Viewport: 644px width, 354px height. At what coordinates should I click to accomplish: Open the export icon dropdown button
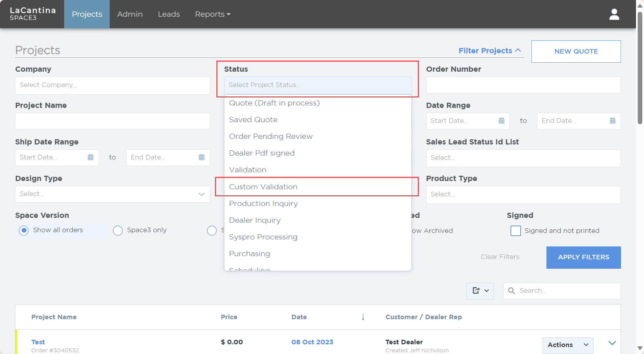[x=480, y=291]
